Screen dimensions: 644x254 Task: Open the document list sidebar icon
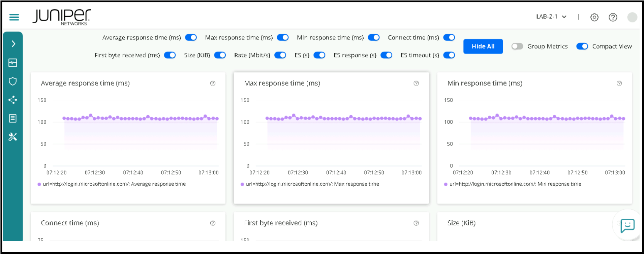pyautogui.click(x=13, y=118)
